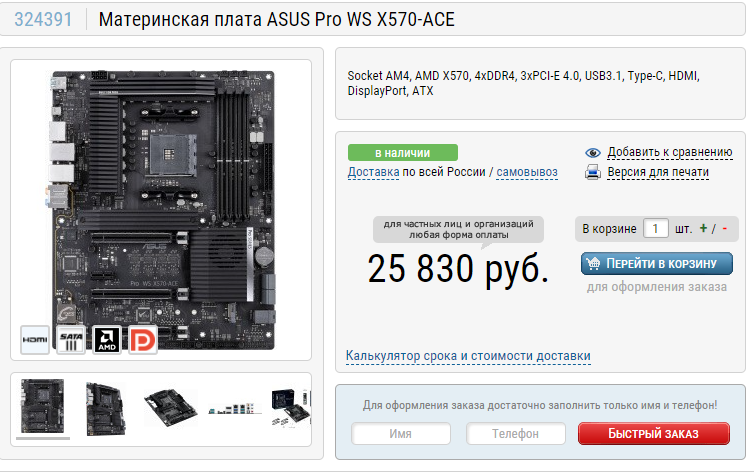Click the SATA III feature badge icon

click(x=71, y=340)
